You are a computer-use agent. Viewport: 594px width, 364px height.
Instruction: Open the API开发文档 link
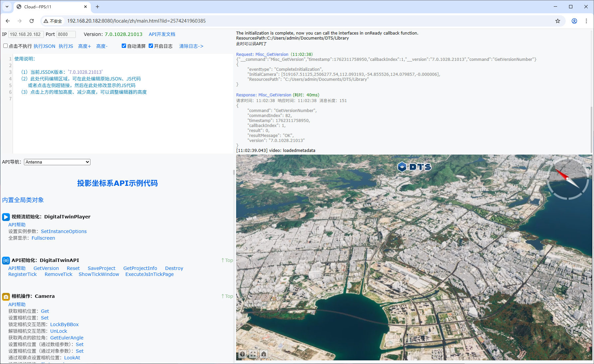tap(162, 34)
